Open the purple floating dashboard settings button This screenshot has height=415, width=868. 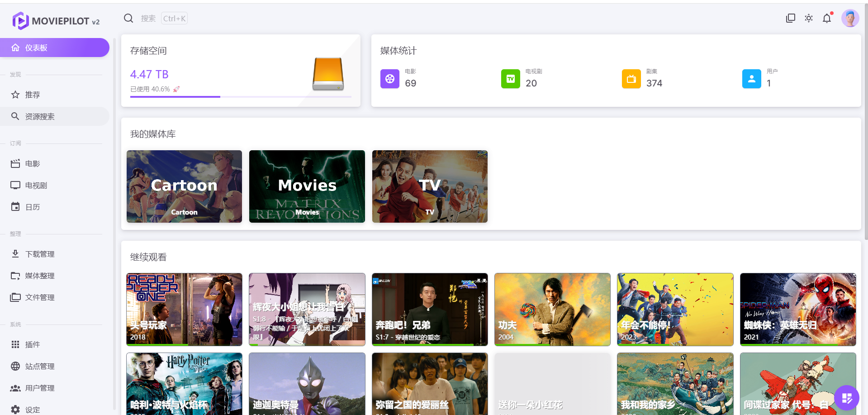pos(847,398)
